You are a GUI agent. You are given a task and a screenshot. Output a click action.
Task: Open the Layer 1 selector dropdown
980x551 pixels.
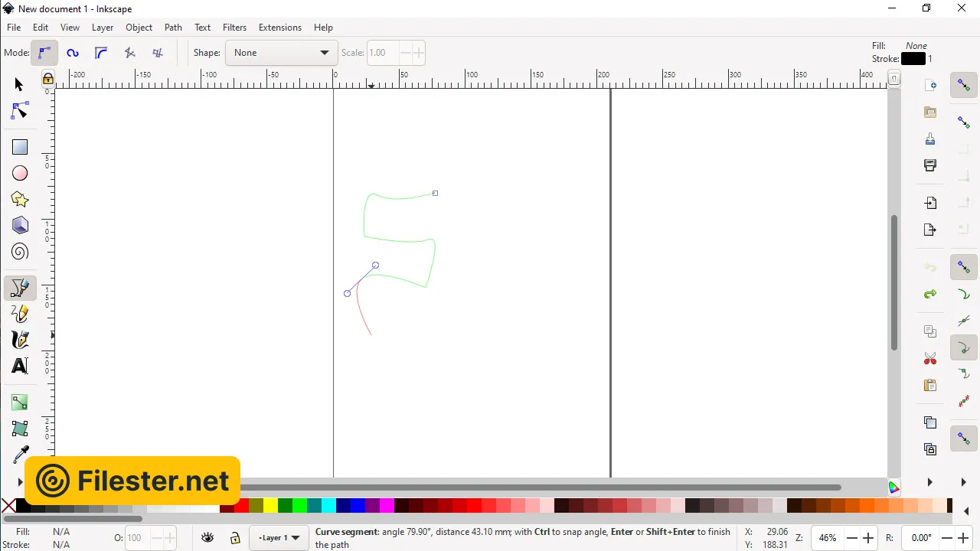click(279, 538)
